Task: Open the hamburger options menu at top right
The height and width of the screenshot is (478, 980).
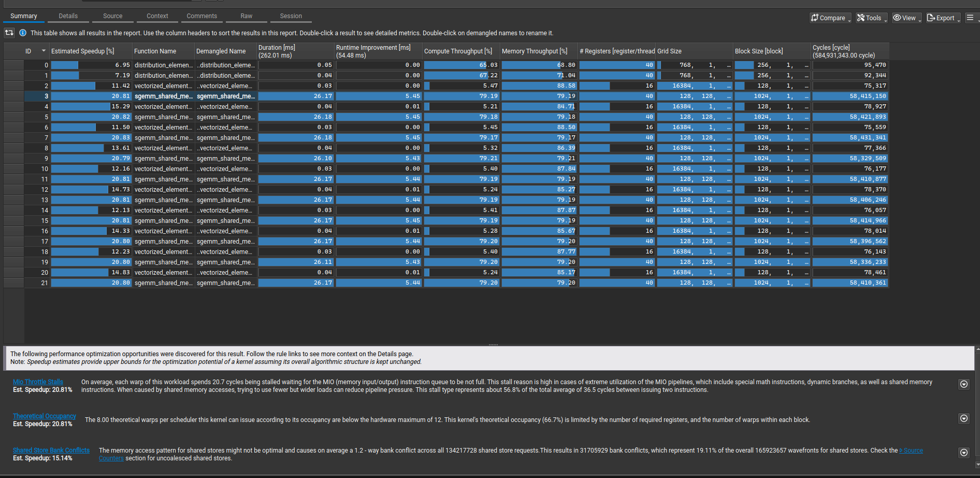Action: [x=971, y=17]
